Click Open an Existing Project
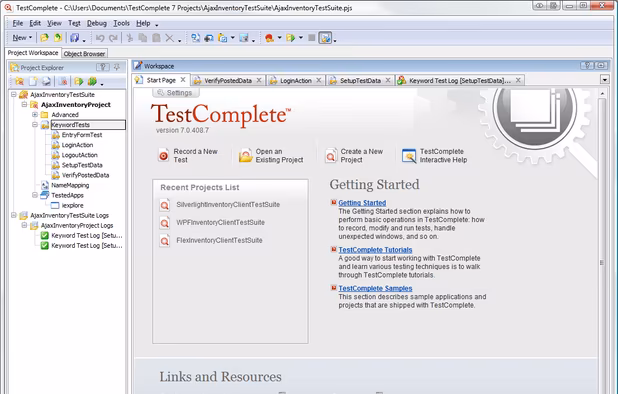Image resolution: width=618 pixels, height=394 pixels. tap(272, 156)
